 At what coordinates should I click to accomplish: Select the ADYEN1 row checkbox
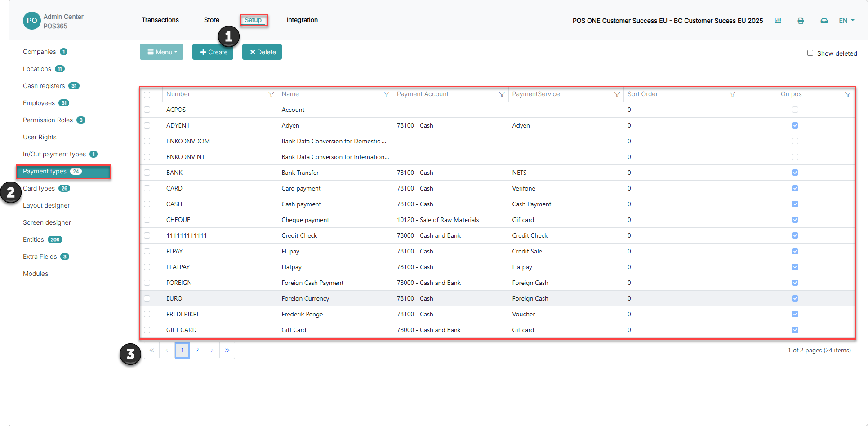point(147,125)
